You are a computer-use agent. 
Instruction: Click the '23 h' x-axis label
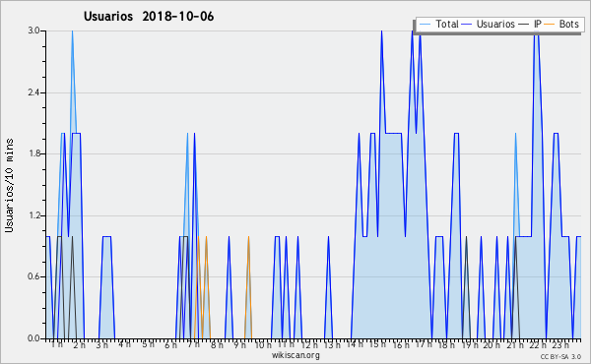(x=560, y=344)
